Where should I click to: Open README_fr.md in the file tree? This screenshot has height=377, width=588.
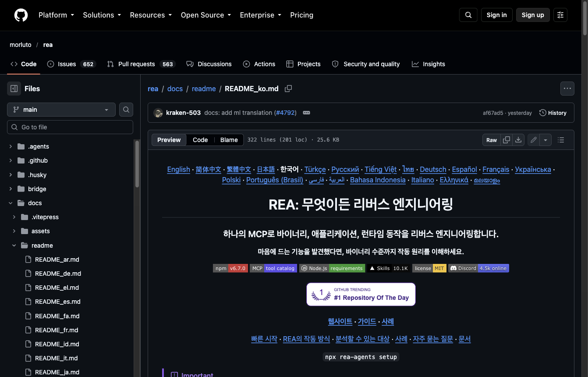(57, 330)
